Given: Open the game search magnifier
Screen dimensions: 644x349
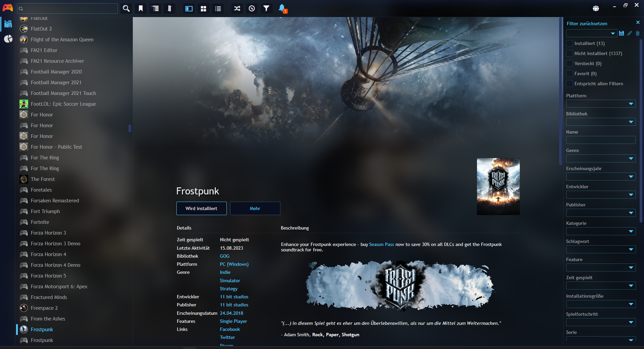Looking at the screenshot, I should [126, 8].
